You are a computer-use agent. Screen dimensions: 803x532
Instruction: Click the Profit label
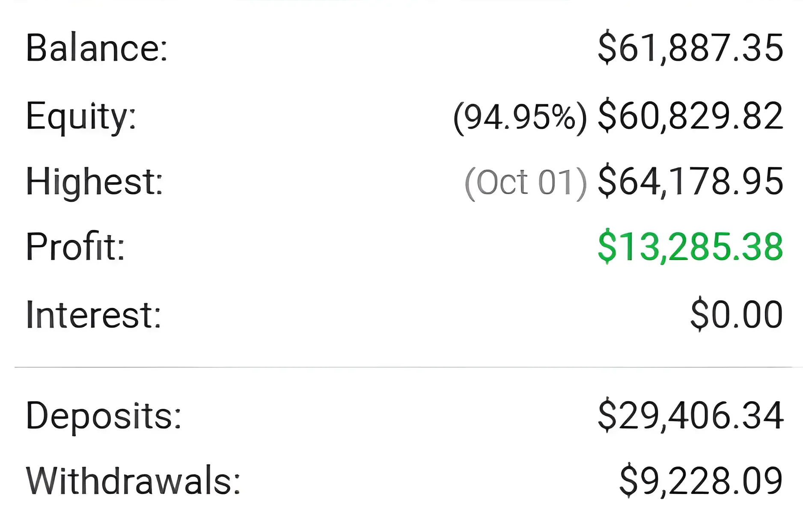tap(75, 247)
